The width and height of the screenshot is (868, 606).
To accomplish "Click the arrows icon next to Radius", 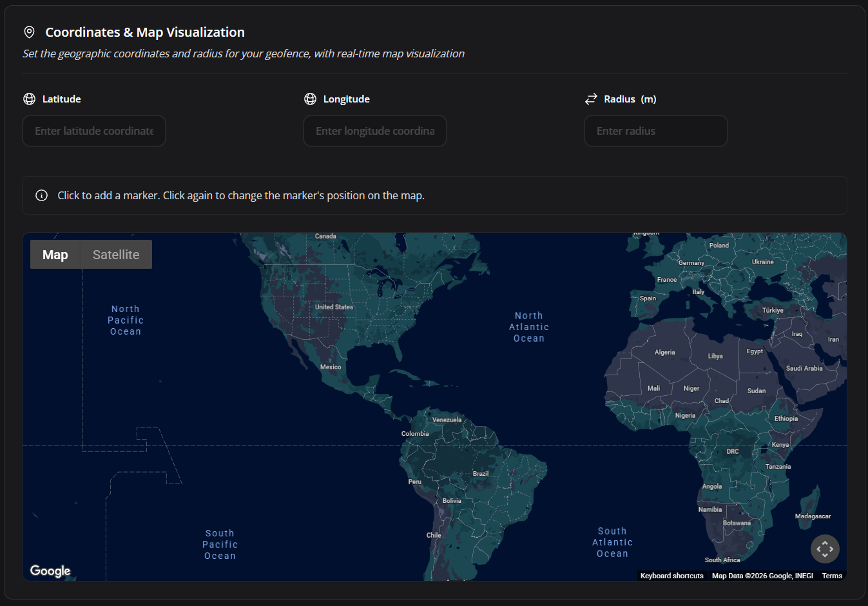I will (x=591, y=99).
